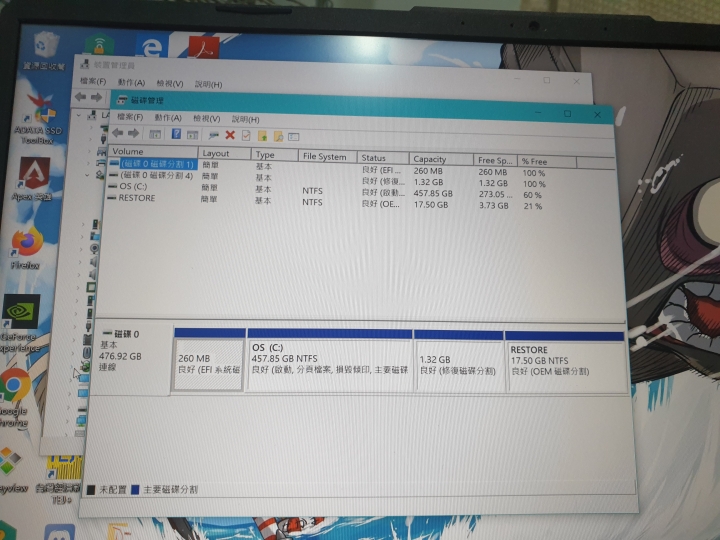Sort by the Status column header
Viewport: 720px width, 540px height.
tap(383, 158)
